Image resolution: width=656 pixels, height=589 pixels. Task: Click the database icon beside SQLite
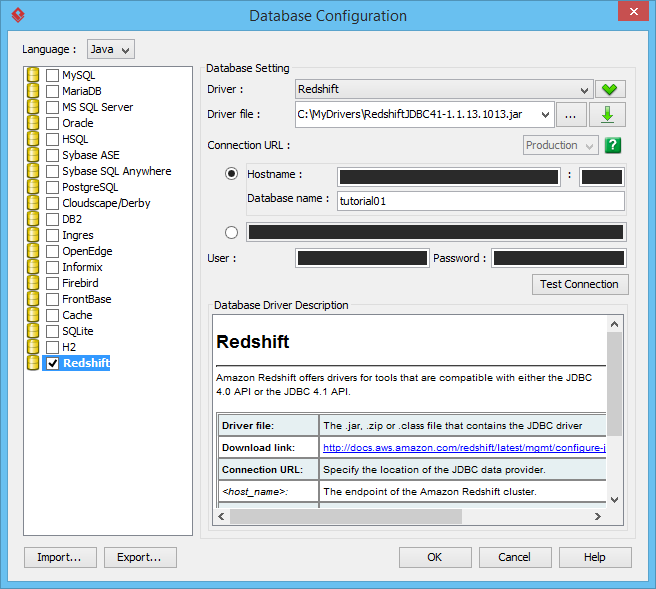click(x=33, y=331)
